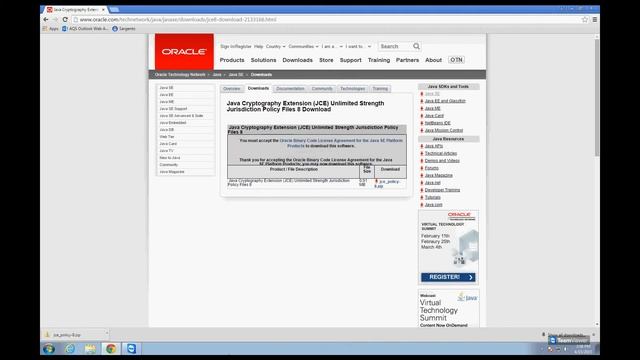Image resolution: width=640 pixels, height=360 pixels.
Task: Click the address bar URL
Action: (178, 19)
